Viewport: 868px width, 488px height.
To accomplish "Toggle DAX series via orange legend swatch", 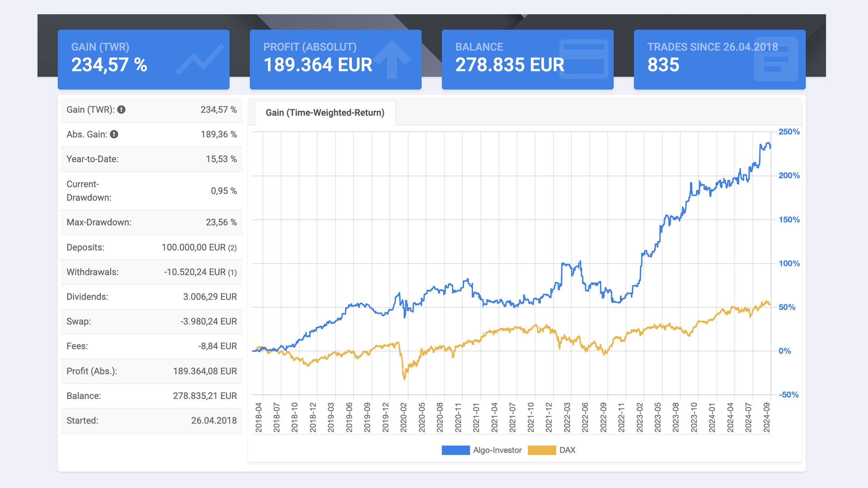I will (x=542, y=450).
